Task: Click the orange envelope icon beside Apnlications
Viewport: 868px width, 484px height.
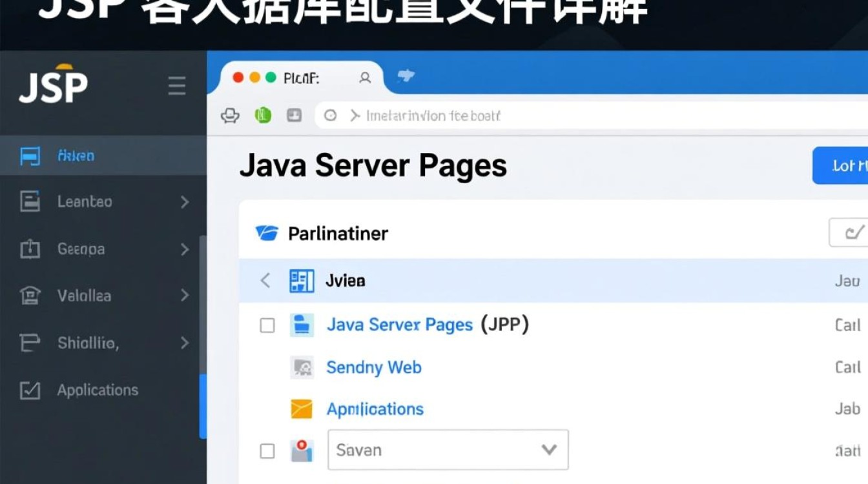Action: [302, 408]
